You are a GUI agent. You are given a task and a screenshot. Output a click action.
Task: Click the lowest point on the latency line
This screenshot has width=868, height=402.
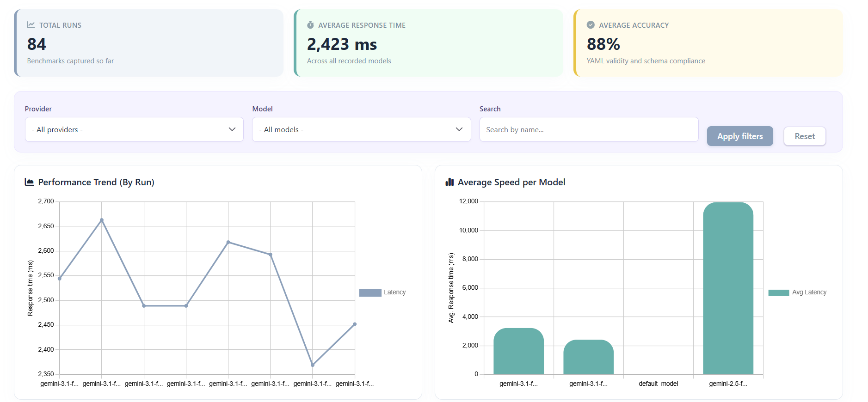point(313,365)
